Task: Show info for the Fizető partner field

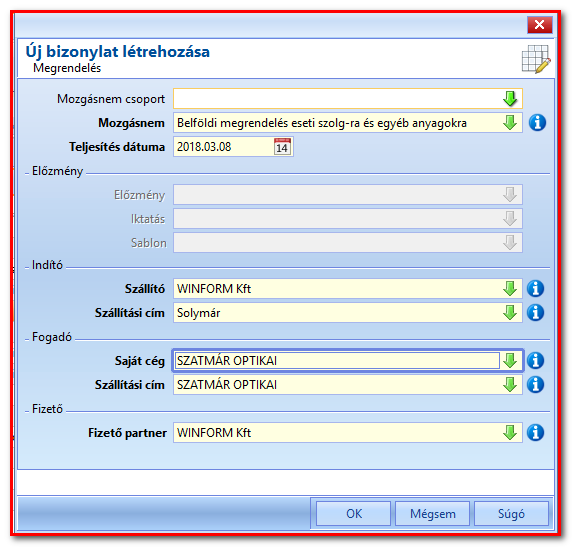Action: coord(536,433)
